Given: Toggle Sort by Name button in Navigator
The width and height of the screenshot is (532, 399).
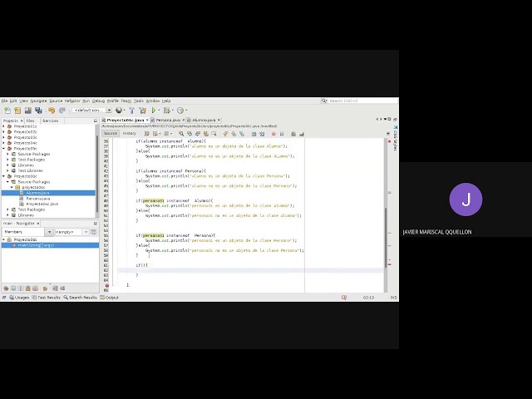Looking at the screenshot, I should [x=55, y=288].
